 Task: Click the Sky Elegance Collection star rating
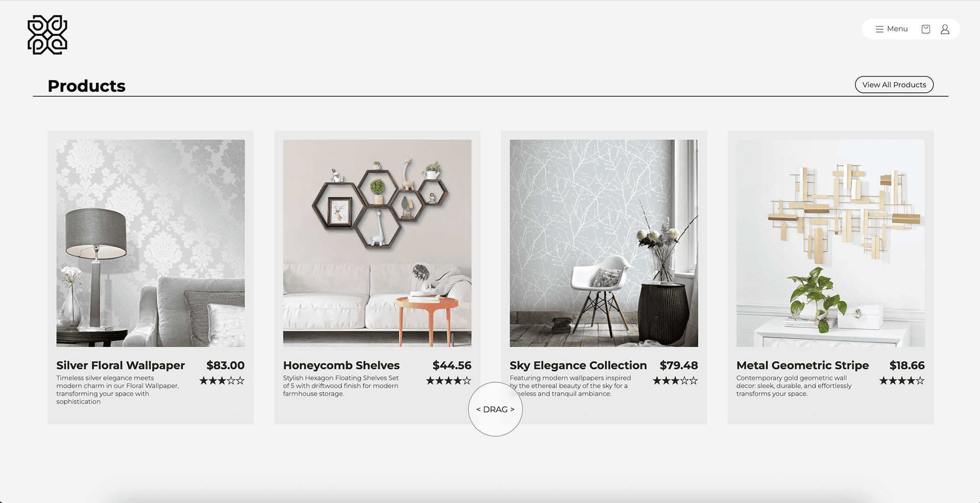click(x=675, y=381)
